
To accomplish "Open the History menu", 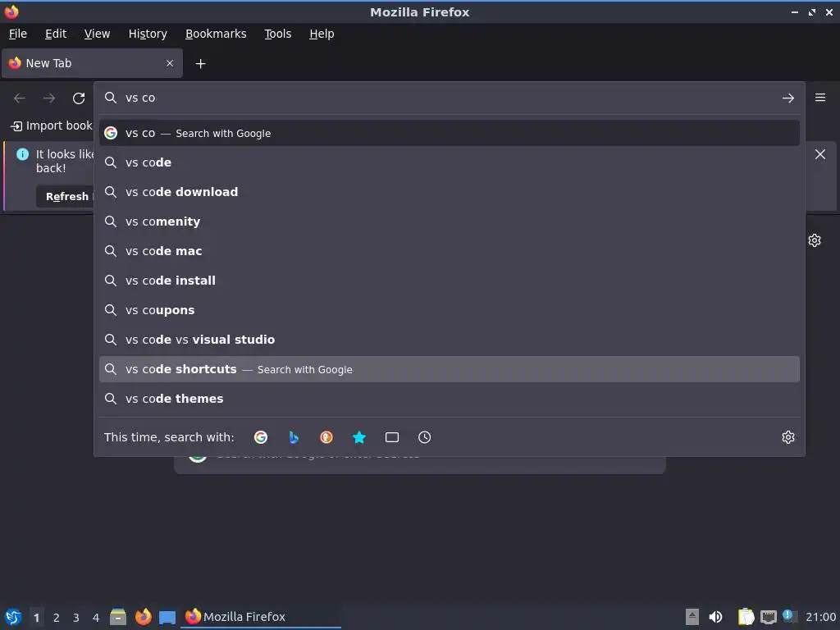I will [x=148, y=34].
